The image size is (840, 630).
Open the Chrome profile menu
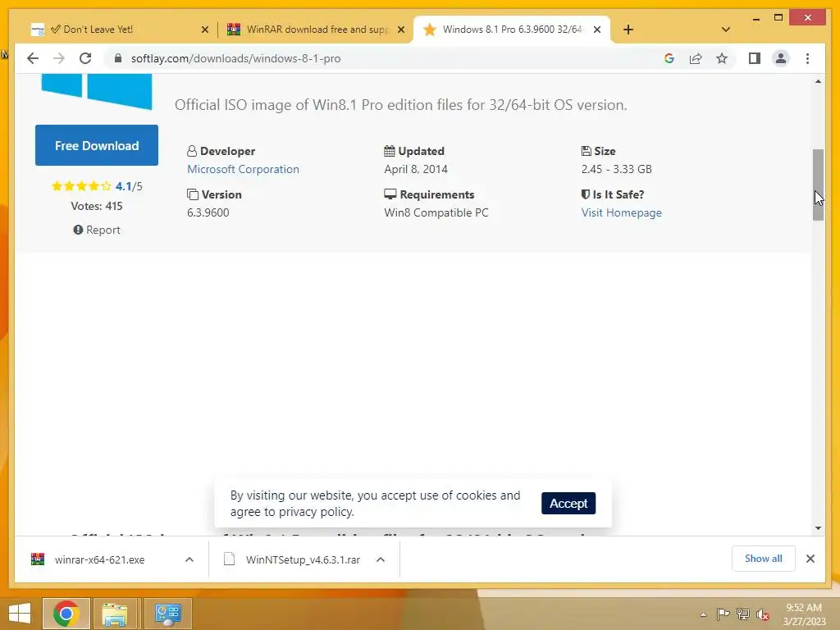coord(781,58)
